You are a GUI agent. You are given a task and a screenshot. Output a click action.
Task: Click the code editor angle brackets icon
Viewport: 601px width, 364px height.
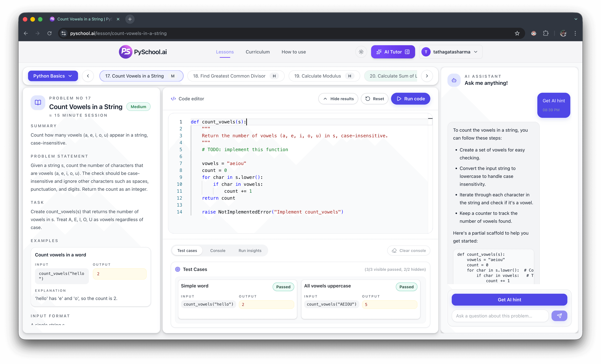pyautogui.click(x=173, y=99)
